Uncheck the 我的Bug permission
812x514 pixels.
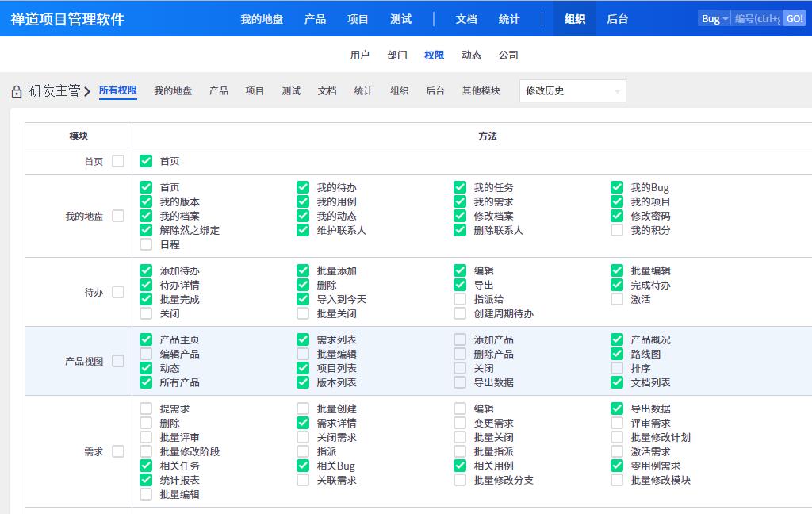point(617,187)
